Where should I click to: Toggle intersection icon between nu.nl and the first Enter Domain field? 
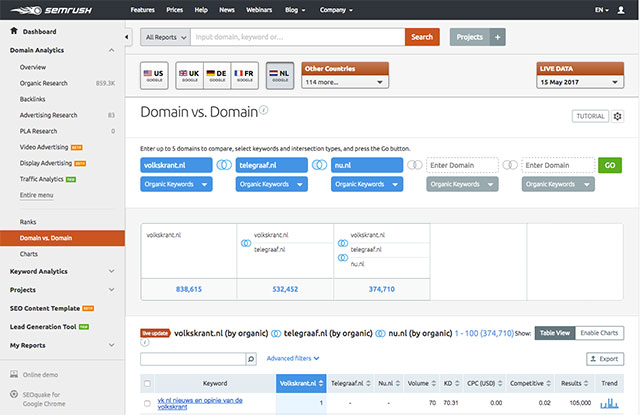click(x=415, y=165)
